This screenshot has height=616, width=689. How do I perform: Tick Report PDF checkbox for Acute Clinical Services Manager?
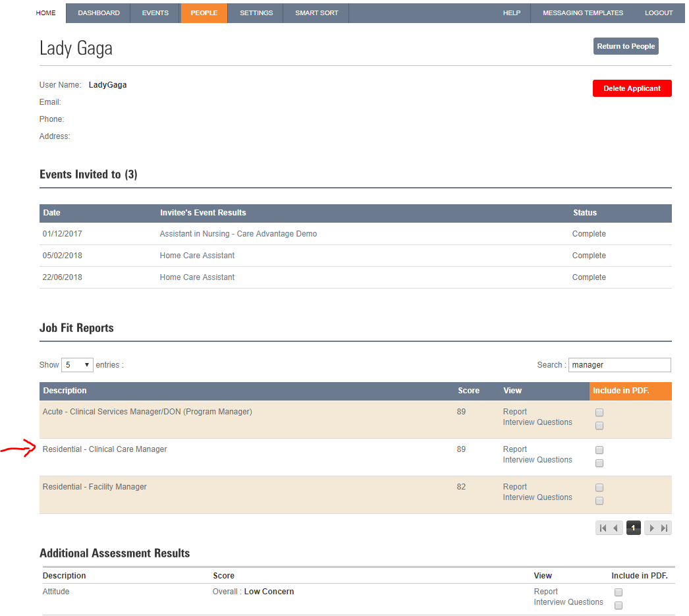(599, 412)
